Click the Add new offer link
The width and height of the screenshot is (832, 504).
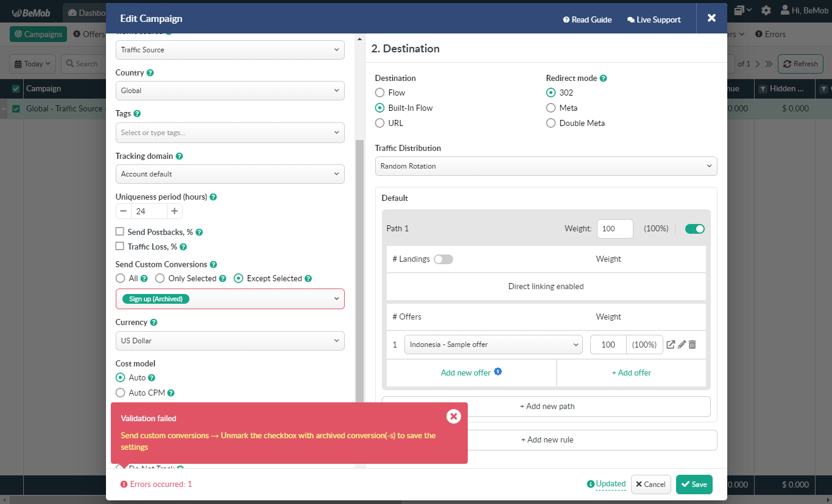point(465,373)
